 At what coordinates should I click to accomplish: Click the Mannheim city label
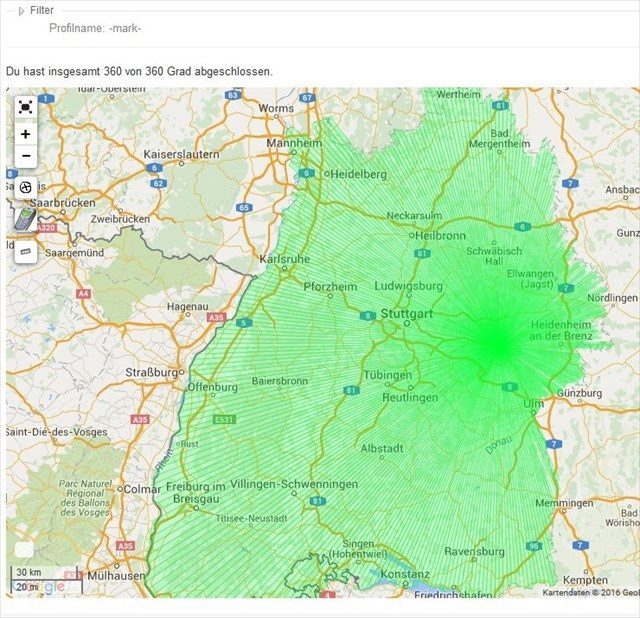[294, 143]
